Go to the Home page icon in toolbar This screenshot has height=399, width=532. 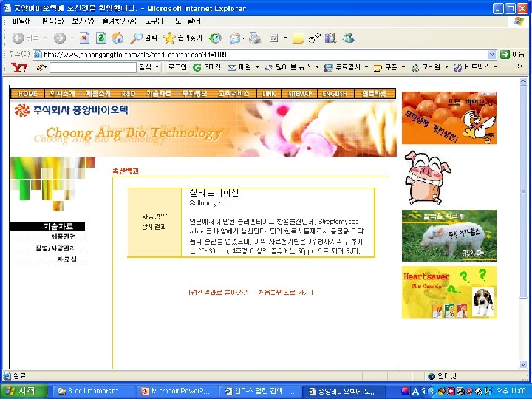click(x=117, y=38)
